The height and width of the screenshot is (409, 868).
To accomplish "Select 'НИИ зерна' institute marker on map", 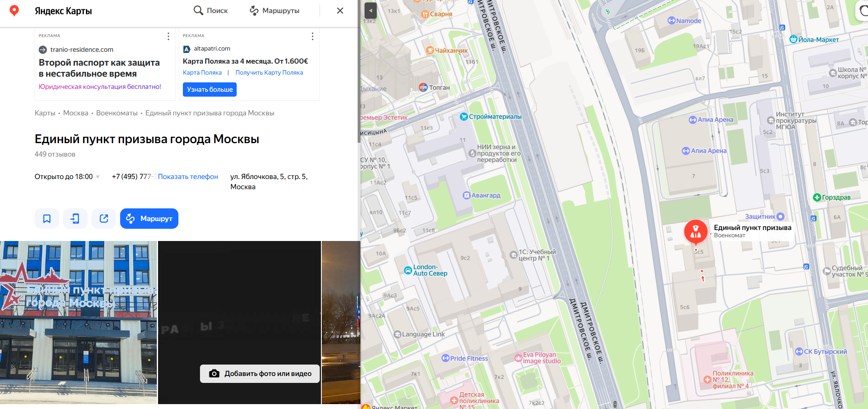I will [472, 153].
